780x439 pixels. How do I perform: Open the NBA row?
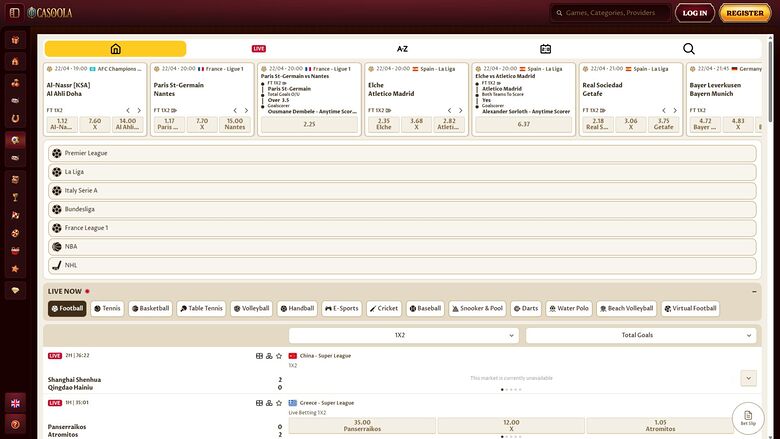(x=402, y=247)
